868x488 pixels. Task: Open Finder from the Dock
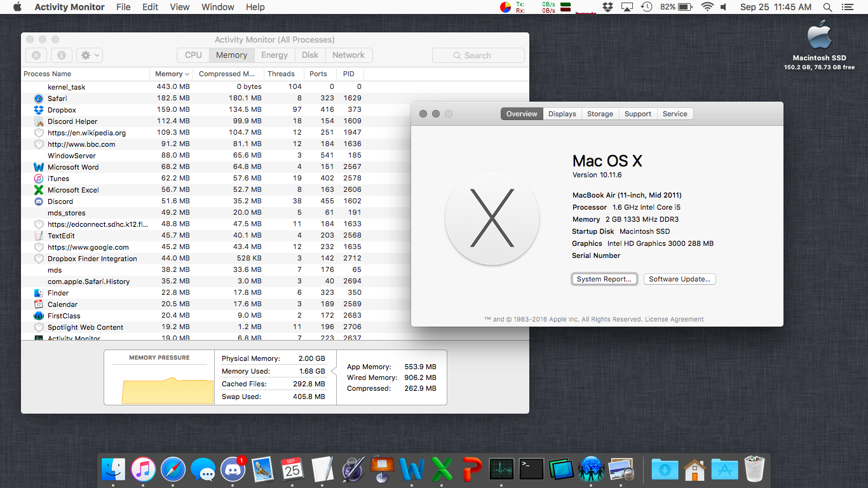point(114,470)
